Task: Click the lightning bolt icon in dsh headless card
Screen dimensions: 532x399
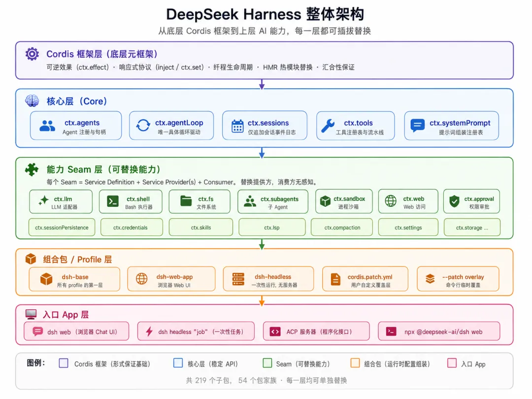Action: (149, 331)
